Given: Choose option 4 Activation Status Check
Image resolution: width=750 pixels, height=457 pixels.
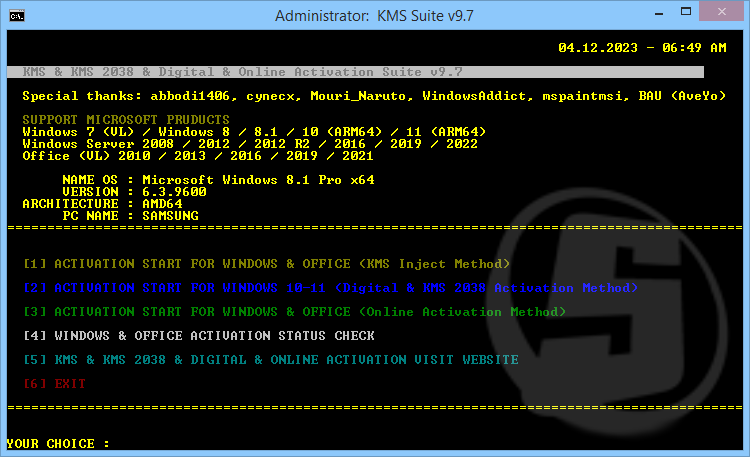Looking at the screenshot, I should (199, 336).
